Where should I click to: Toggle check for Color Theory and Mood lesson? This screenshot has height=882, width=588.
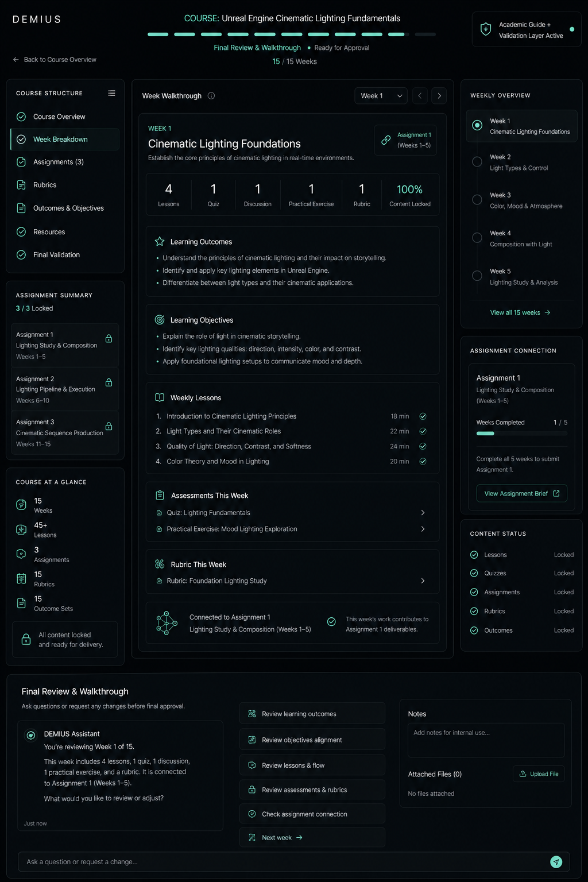pos(423,461)
